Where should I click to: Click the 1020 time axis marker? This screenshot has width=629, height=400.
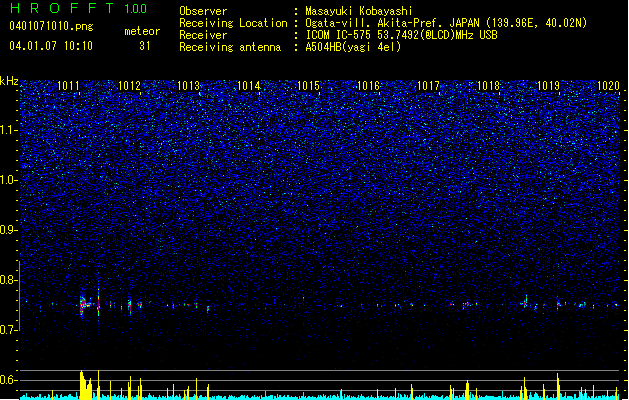[608, 86]
